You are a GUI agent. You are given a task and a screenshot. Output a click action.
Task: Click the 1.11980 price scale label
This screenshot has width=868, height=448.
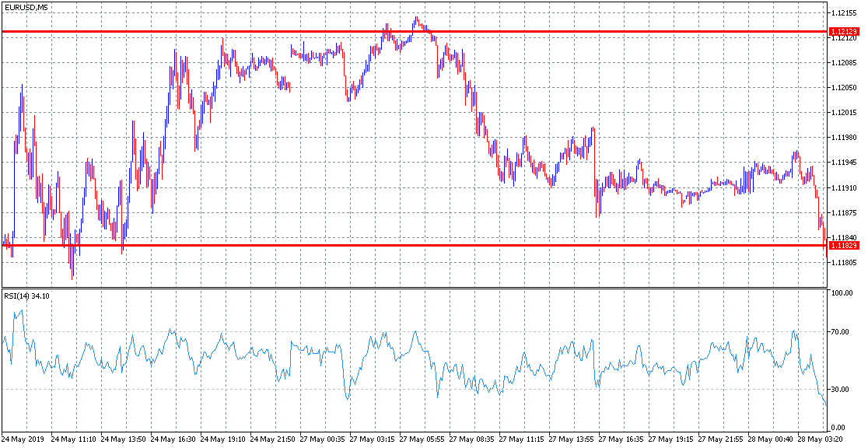(x=844, y=138)
